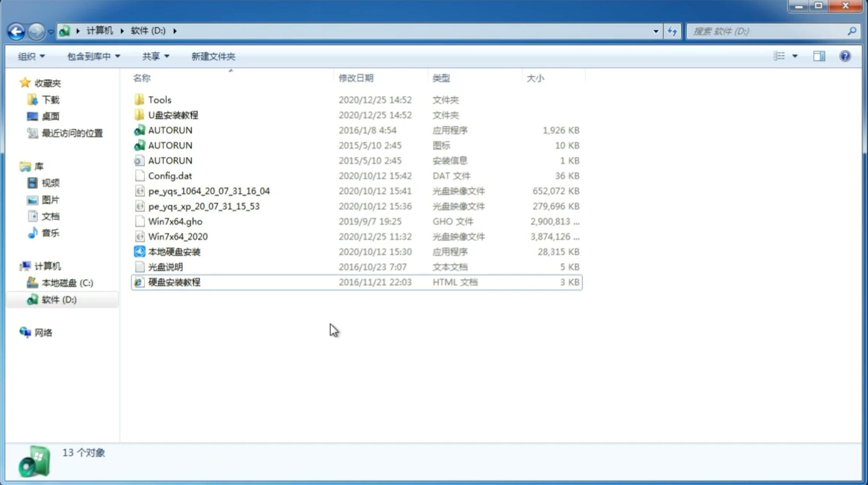Click 新建文件夹 button
Viewport: 868px width, 485px height.
tap(213, 55)
